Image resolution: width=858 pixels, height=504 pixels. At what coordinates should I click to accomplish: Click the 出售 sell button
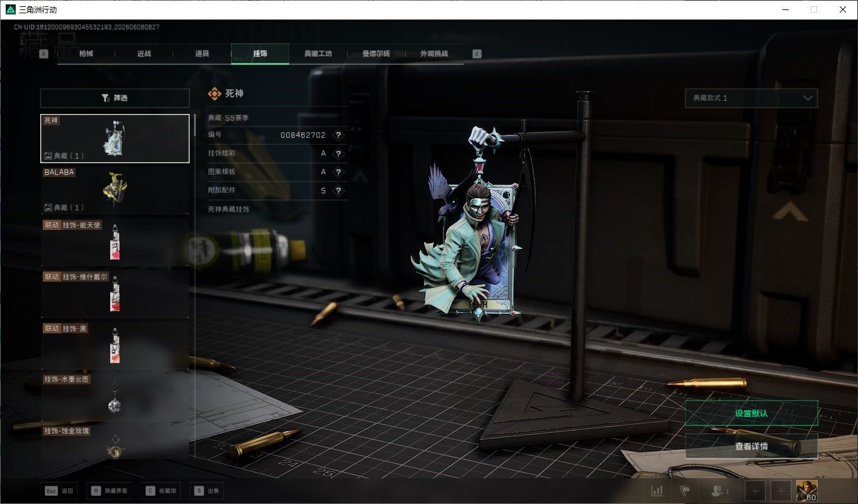tap(206, 491)
